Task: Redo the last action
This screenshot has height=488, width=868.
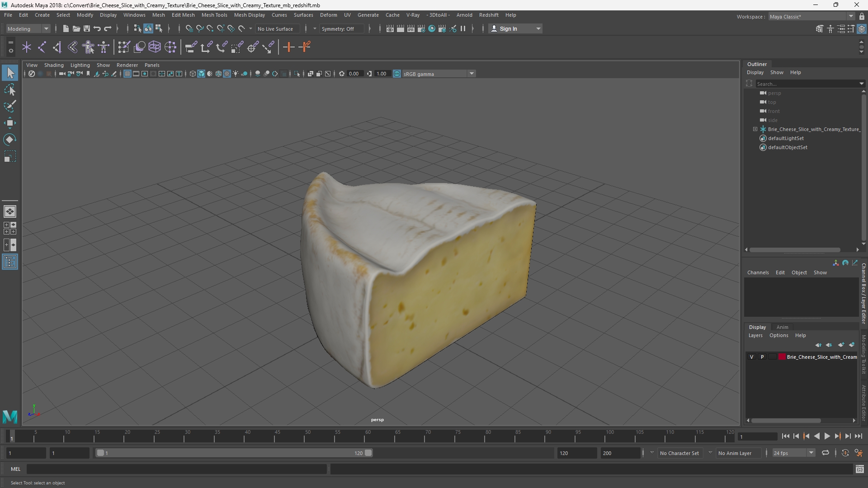Action: [108, 28]
